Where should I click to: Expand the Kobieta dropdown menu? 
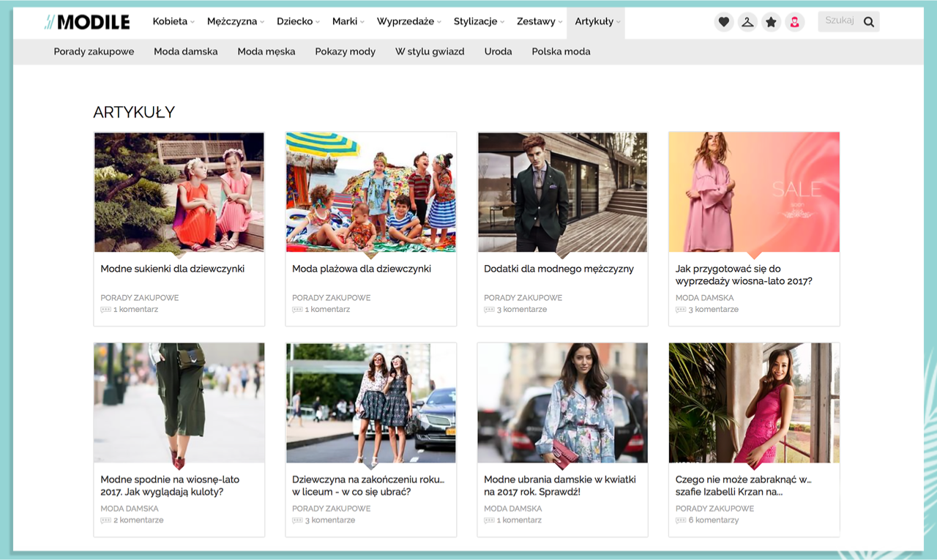coord(173,21)
